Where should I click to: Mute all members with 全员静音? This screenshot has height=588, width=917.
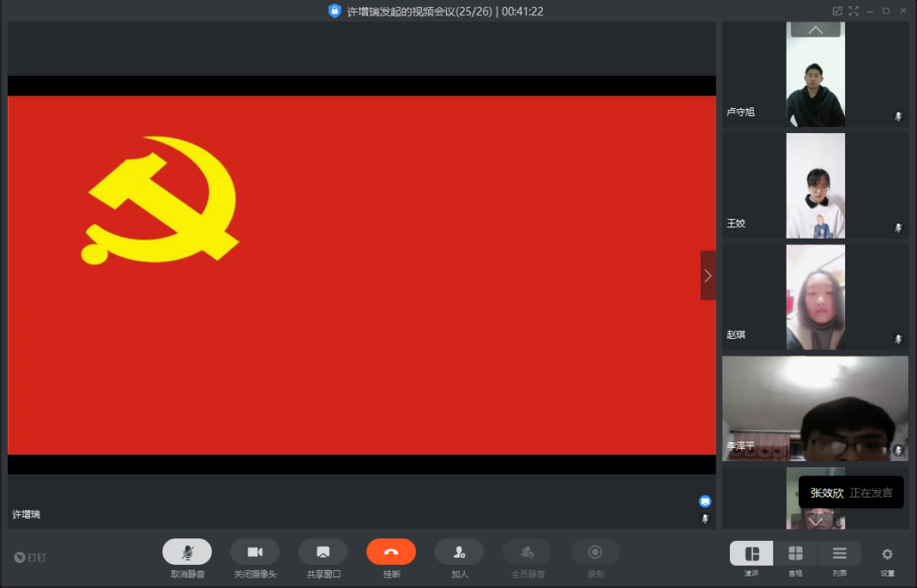[x=527, y=552]
